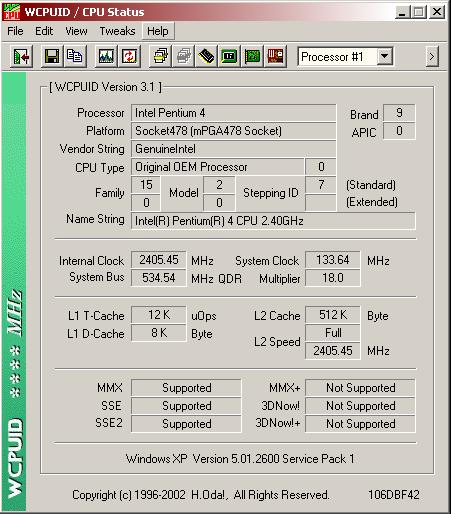Click the Stepping ID value '7'

(x=321, y=185)
